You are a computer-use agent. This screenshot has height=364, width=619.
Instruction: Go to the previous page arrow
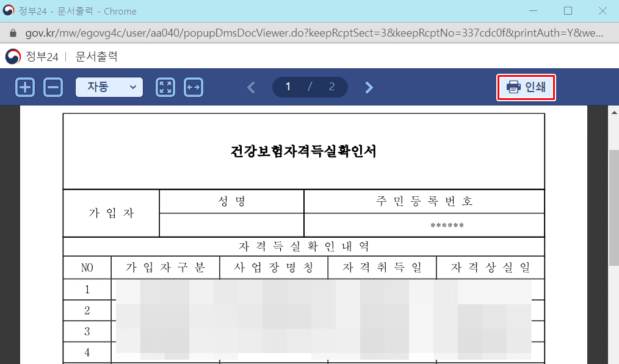[x=251, y=87]
